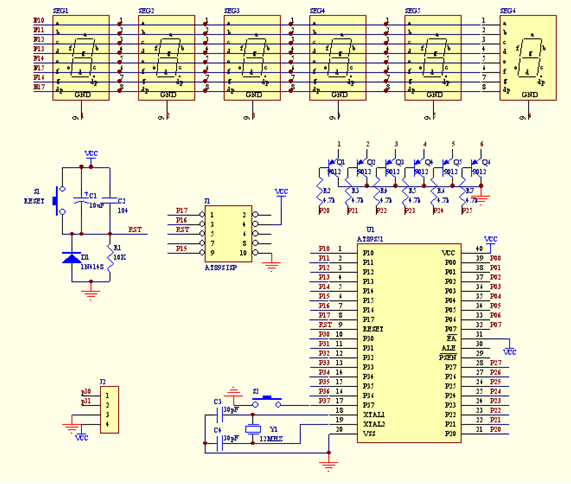Click the J1 ISP connector block
Image resolution: width=571 pixels, height=484 pixels.
pos(228,233)
